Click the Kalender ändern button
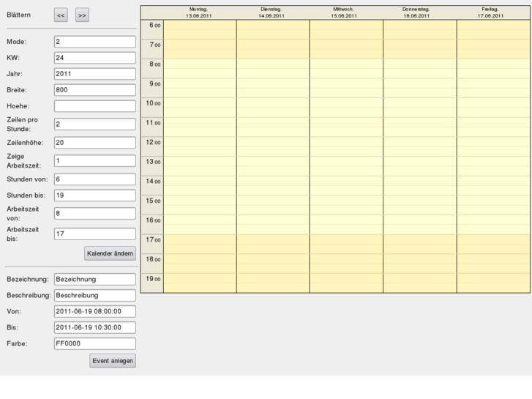This screenshot has height=399, width=532. [110, 253]
